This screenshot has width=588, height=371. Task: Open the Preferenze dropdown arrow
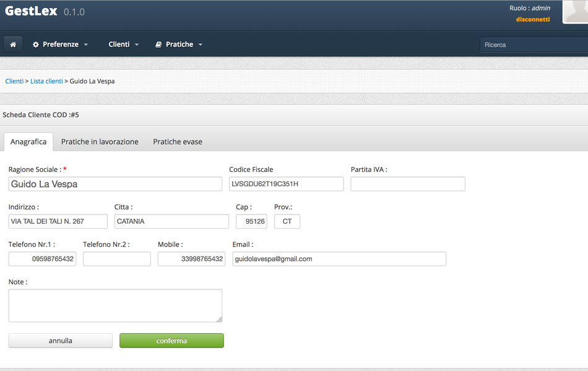click(86, 45)
